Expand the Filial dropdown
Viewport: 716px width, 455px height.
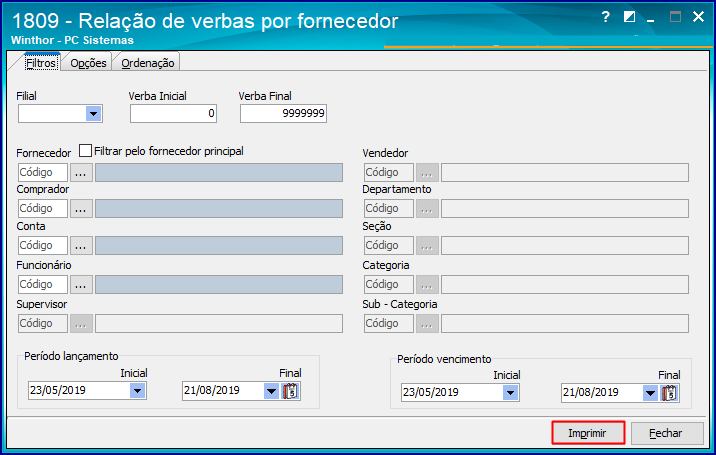[x=93, y=114]
